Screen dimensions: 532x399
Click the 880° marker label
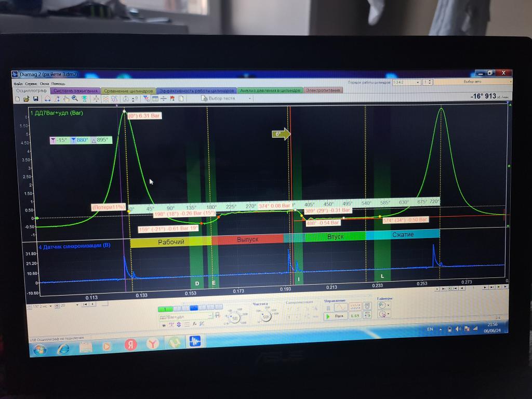pyautogui.click(x=79, y=140)
